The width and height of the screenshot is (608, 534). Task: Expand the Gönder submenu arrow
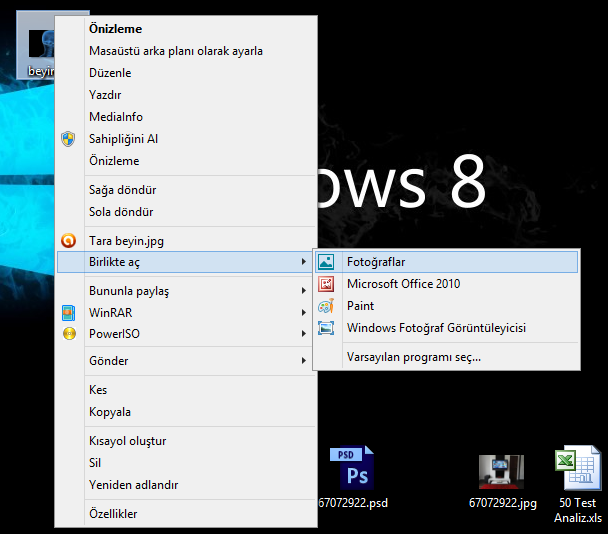[304, 361]
